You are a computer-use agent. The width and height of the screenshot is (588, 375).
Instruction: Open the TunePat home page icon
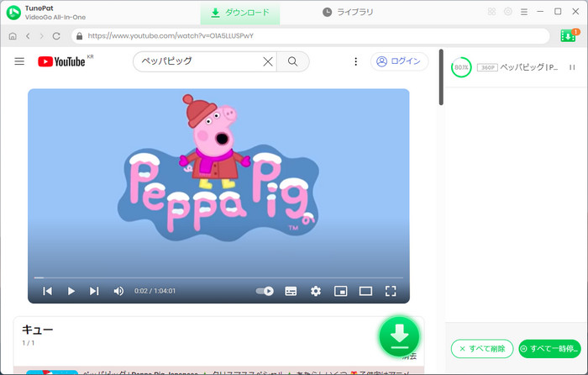(x=13, y=36)
